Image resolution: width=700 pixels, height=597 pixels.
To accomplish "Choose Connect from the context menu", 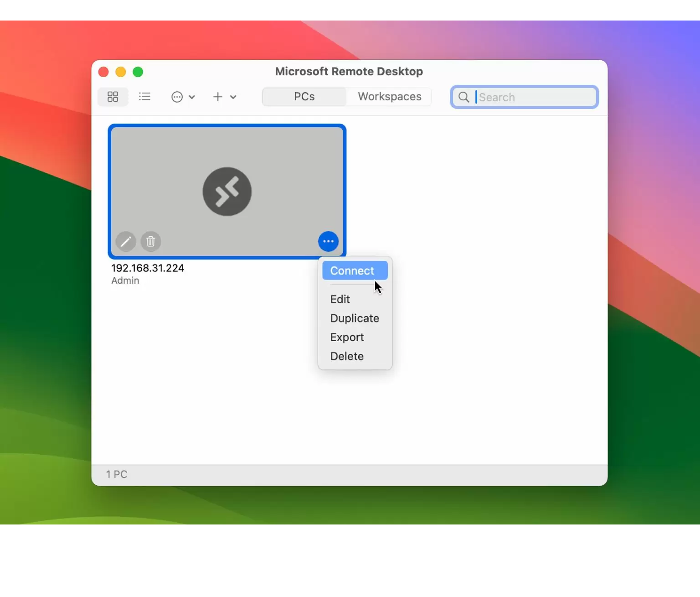I will click(355, 270).
